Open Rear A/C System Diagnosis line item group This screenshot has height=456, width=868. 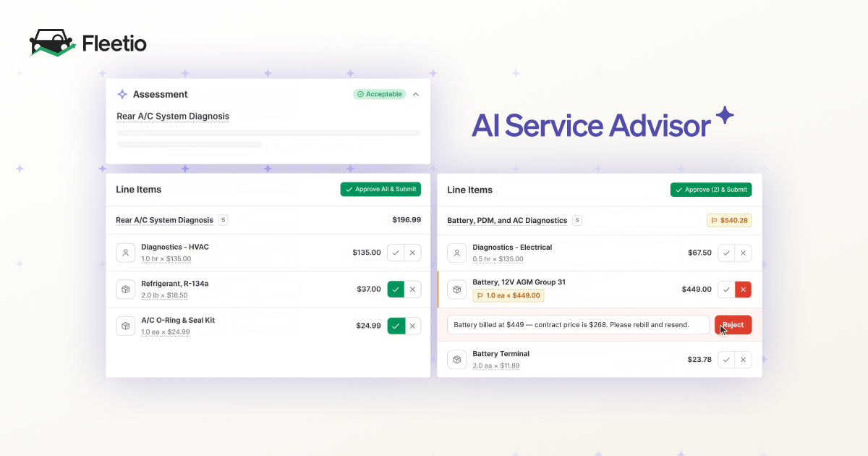pyautogui.click(x=165, y=220)
